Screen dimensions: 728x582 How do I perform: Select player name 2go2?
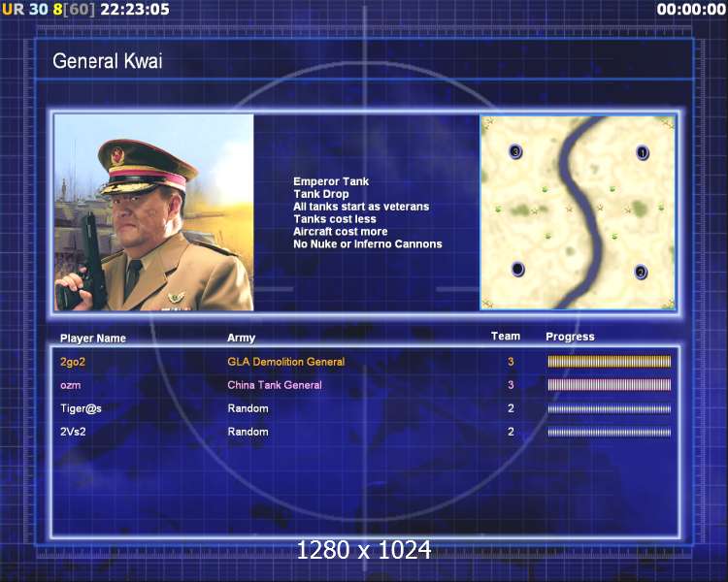73,362
